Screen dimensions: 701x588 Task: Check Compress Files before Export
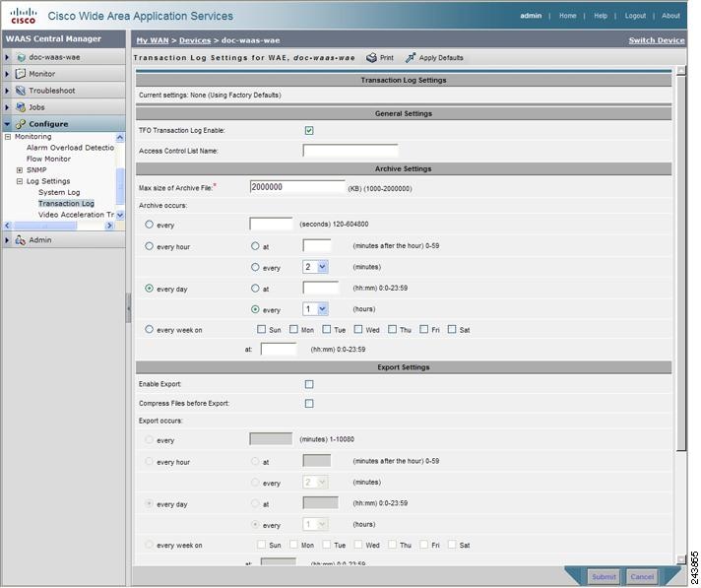click(309, 404)
